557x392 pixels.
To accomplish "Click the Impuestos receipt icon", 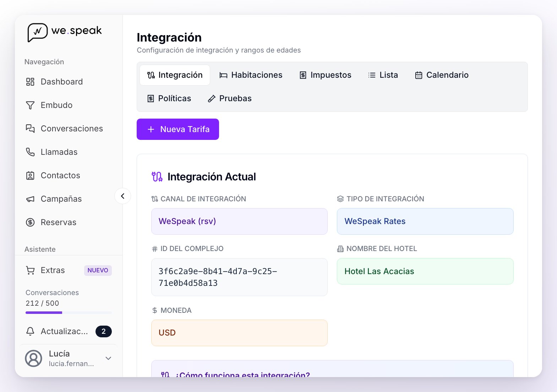I will (303, 75).
